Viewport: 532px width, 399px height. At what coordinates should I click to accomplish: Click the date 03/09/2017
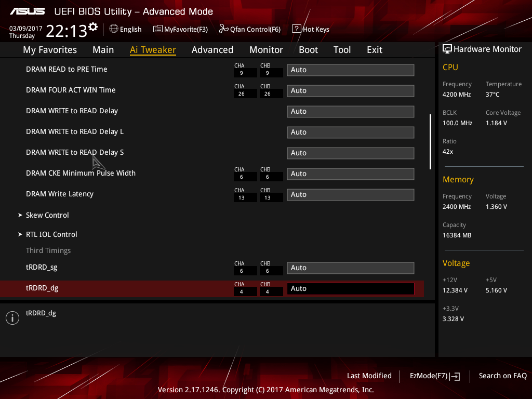26,29
